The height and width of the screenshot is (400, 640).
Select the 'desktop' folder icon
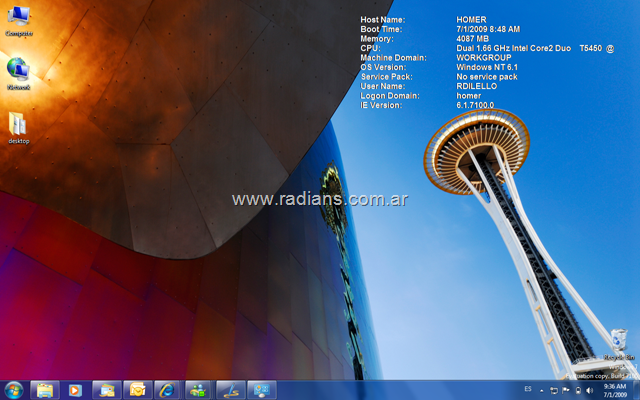(18, 127)
